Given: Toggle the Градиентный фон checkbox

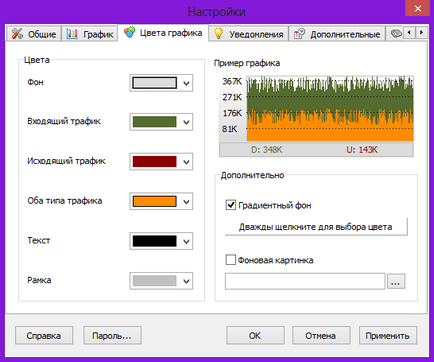Looking at the screenshot, I should point(231,205).
